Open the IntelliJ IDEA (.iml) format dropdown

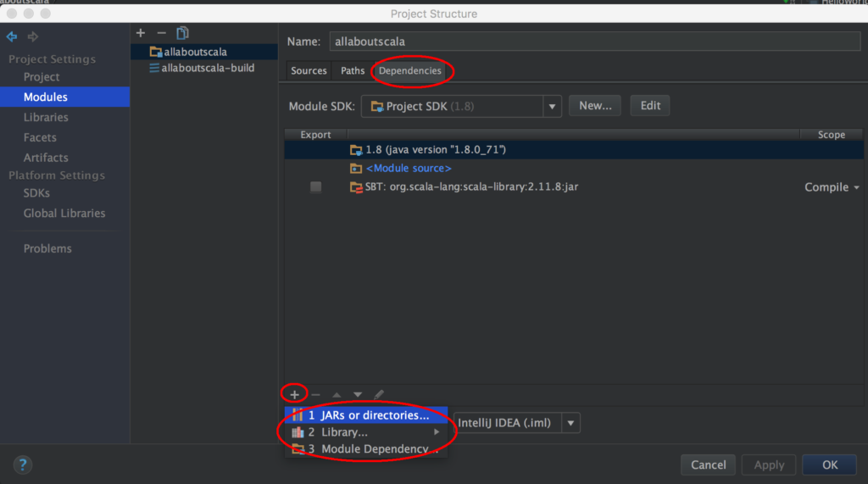pyautogui.click(x=570, y=423)
